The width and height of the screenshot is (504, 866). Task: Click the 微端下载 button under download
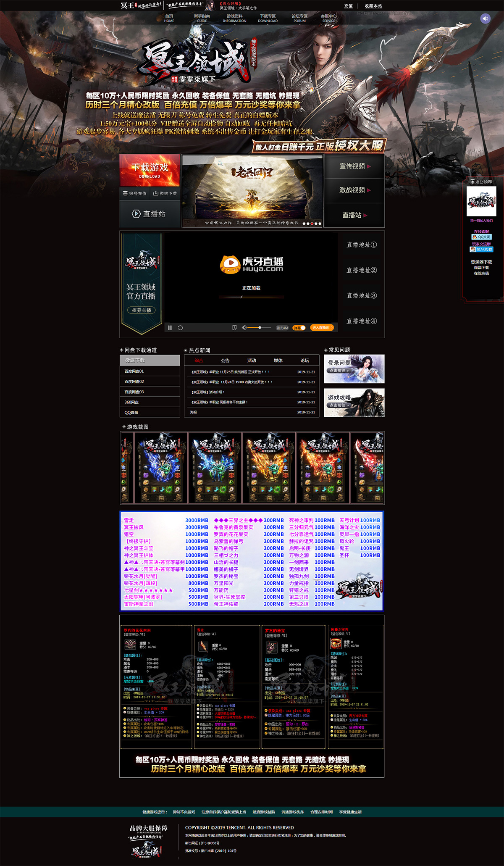165,193
